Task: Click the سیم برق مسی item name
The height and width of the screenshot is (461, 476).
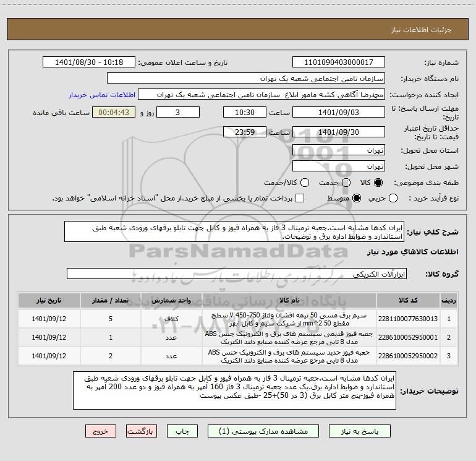Action: [x=289, y=319]
